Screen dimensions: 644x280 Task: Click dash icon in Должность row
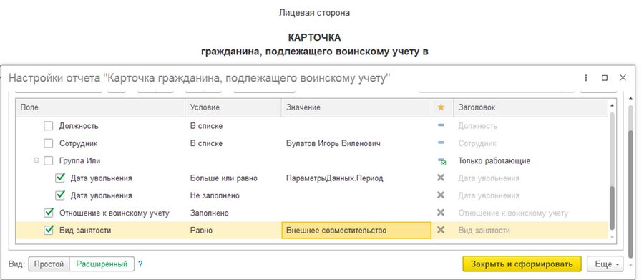click(x=441, y=125)
